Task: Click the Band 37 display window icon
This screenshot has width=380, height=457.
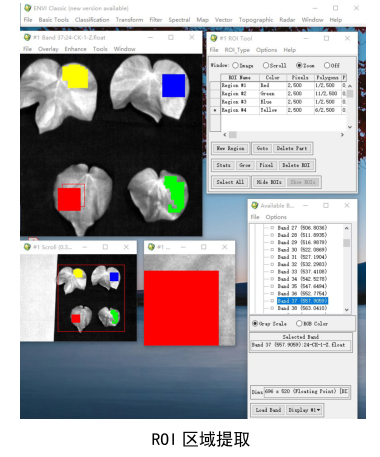Action: [x=27, y=37]
